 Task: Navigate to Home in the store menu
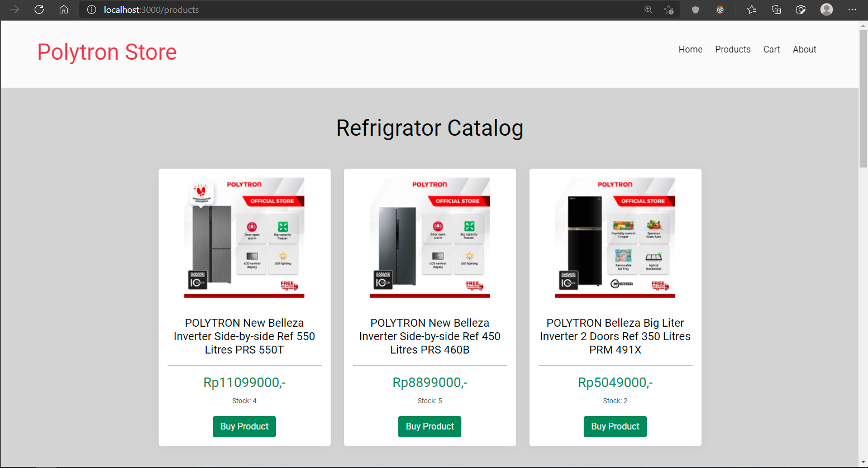(x=690, y=49)
